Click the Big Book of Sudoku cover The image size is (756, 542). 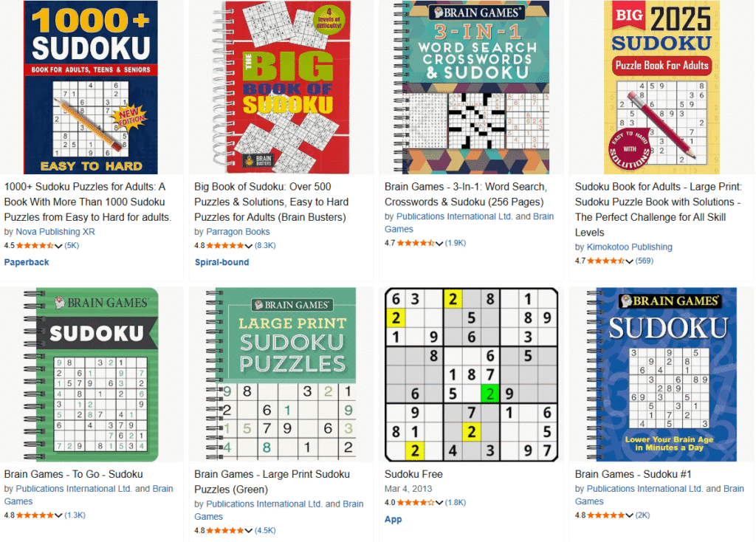(281, 87)
